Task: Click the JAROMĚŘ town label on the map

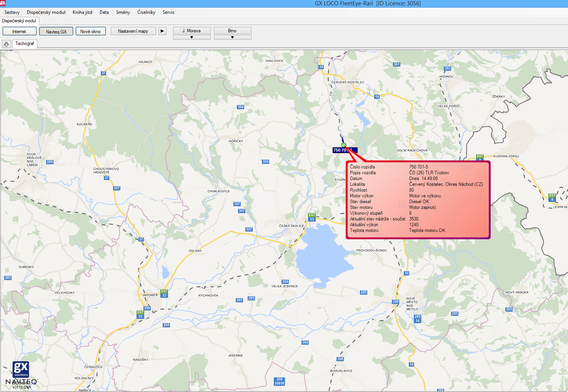Action: 150,295
